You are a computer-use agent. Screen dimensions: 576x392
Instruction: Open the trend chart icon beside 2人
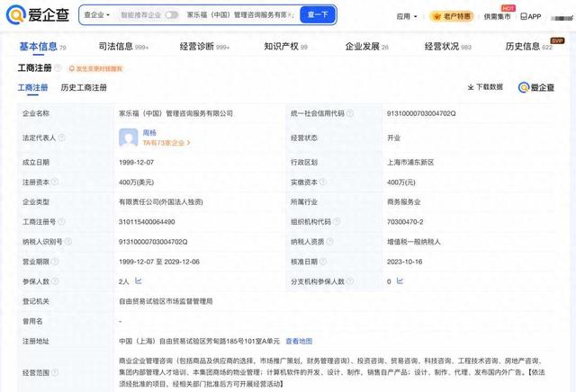(x=138, y=281)
